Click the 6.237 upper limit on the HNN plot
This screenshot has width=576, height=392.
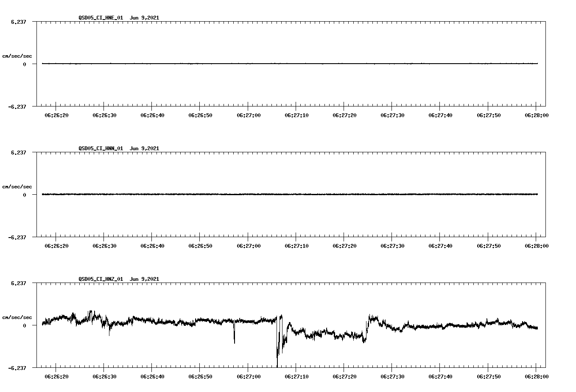point(18,152)
